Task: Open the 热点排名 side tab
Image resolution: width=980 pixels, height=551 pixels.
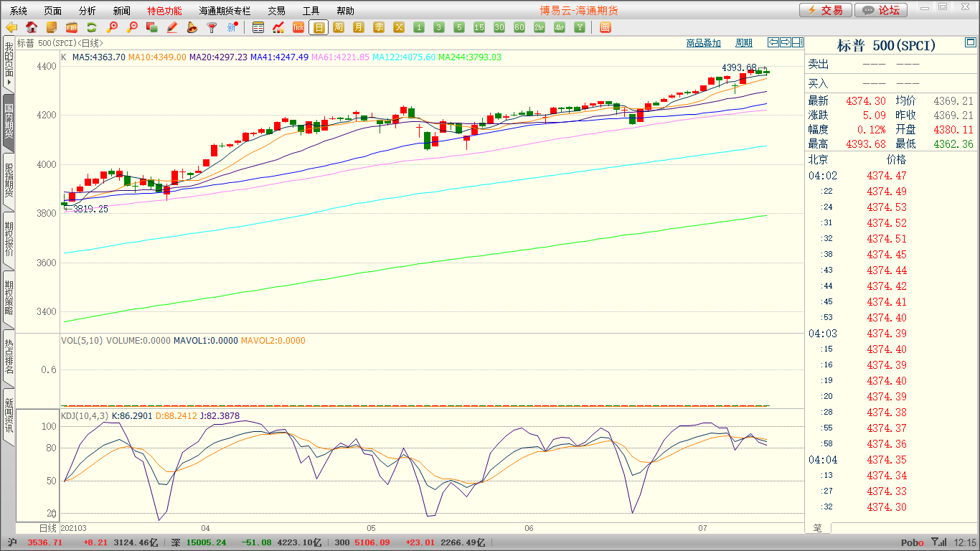Action: (x=9, y=357)
